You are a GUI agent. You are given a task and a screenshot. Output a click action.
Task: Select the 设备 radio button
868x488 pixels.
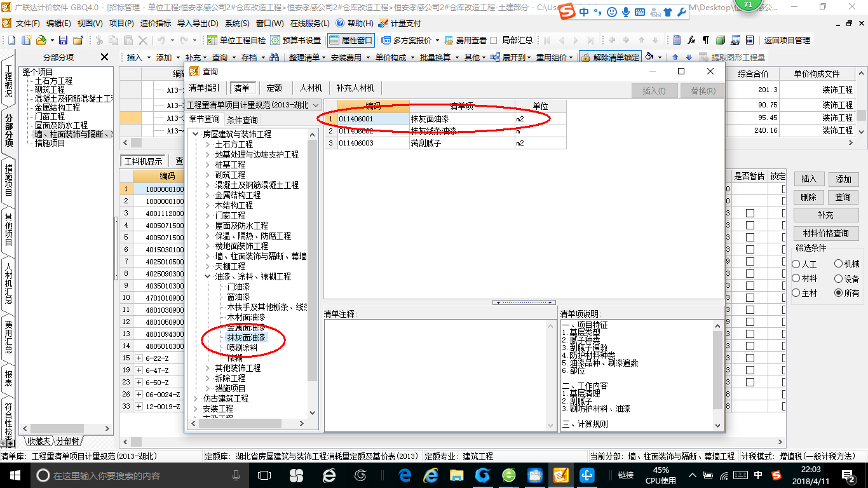point(839,278)
